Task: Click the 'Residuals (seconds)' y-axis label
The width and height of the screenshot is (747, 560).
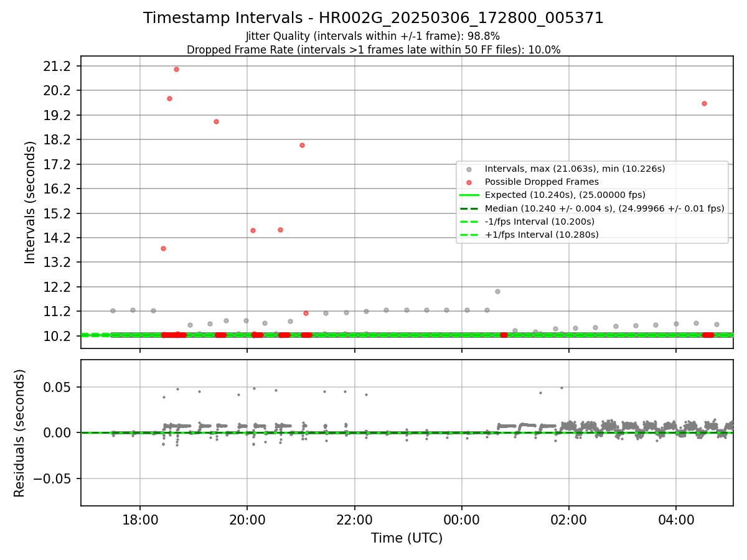Action: (x=20, y=433)
